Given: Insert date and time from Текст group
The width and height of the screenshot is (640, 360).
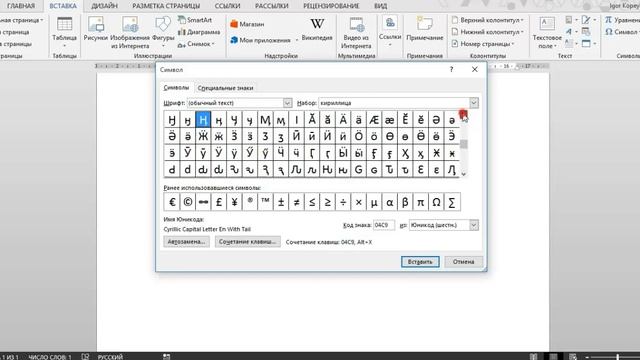Looking at the screenshot, I should click(x=586, y=32).
